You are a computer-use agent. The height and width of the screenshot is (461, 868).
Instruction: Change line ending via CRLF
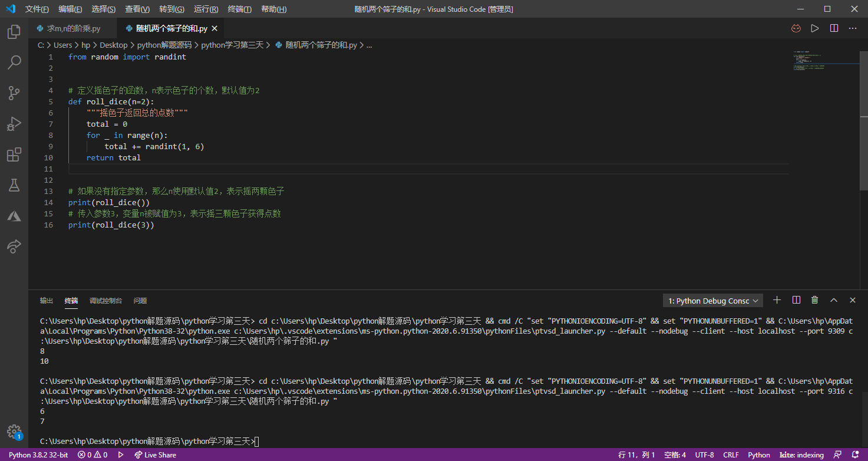tap(731, 455)
